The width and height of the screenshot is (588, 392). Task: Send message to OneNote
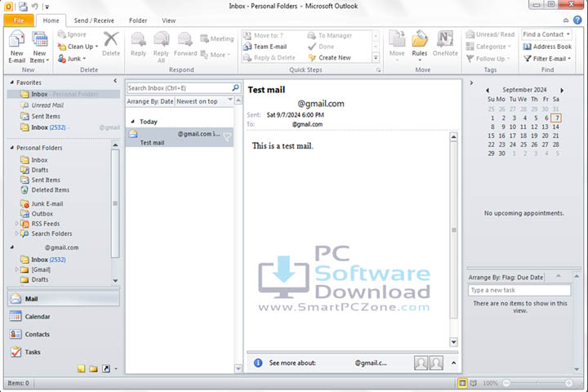coord(445,44)
